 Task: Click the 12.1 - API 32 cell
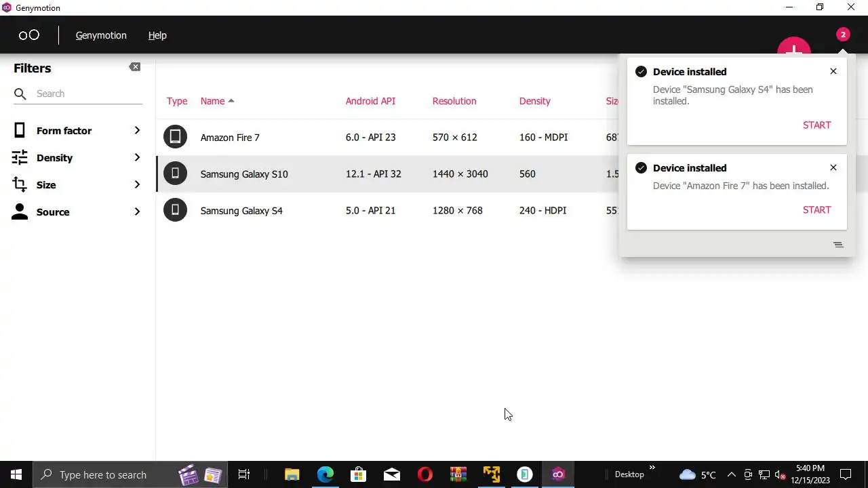pyautogui.click(x=373, y=174)
